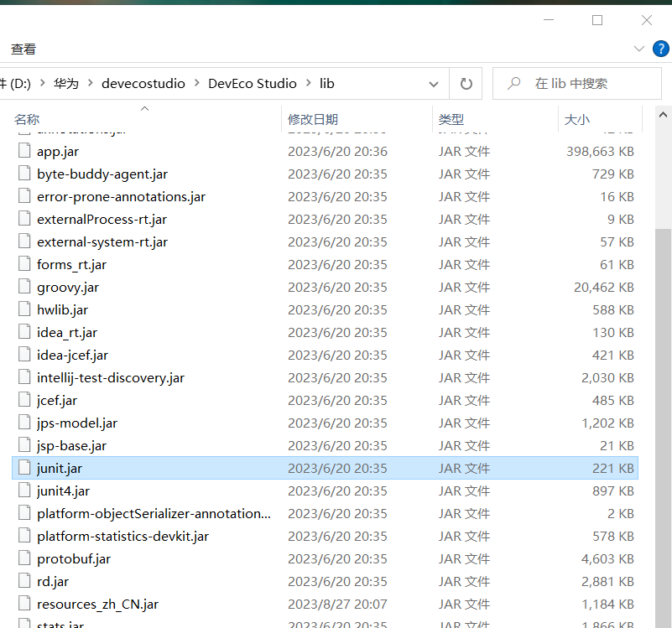Select platform-objectSerializer-annotation file name

click(x=154, y=513)
